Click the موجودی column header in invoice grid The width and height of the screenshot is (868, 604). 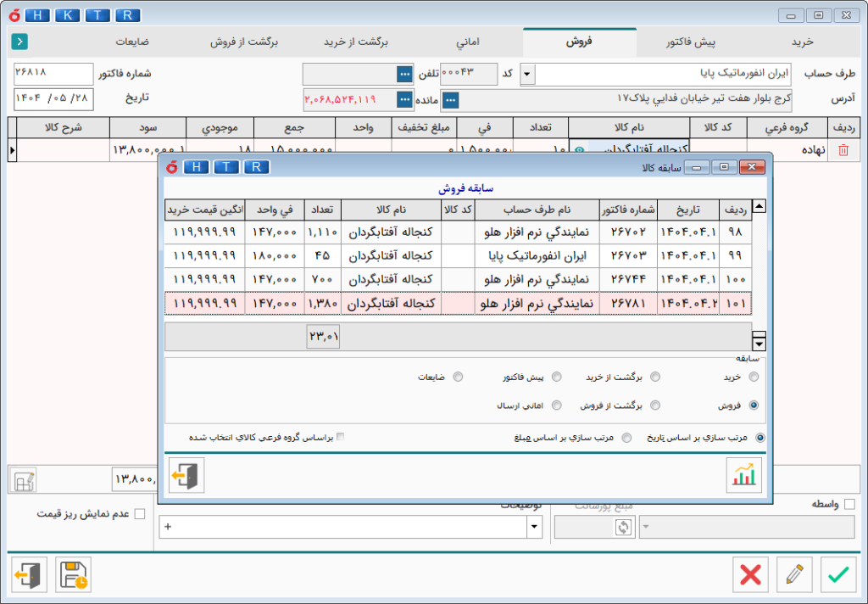click(220, 128)
